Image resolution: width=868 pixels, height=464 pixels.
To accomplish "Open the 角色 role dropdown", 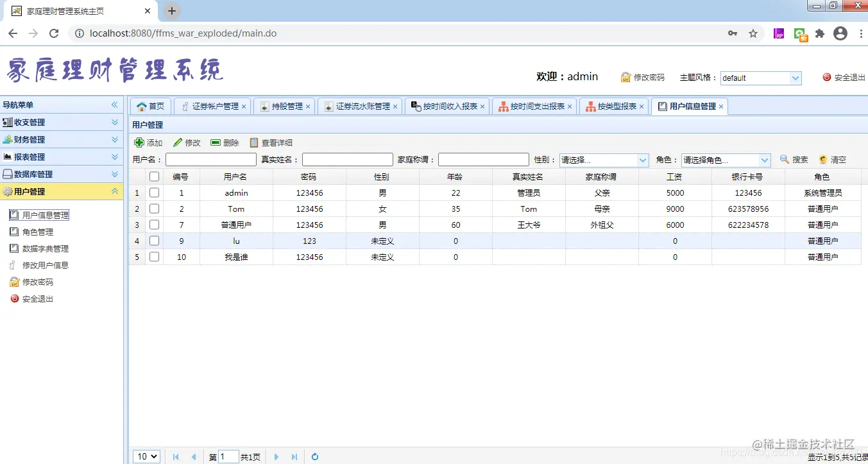I will [x=765, y=160].
